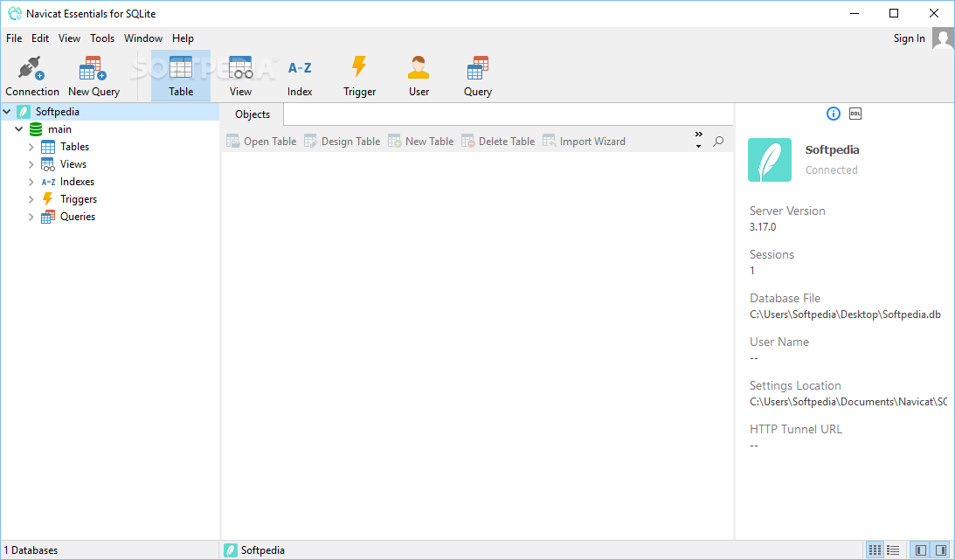The image size is (955, 560).
Task: Click the database file path Softpedia.db
Action: click(x=846, y=315)
